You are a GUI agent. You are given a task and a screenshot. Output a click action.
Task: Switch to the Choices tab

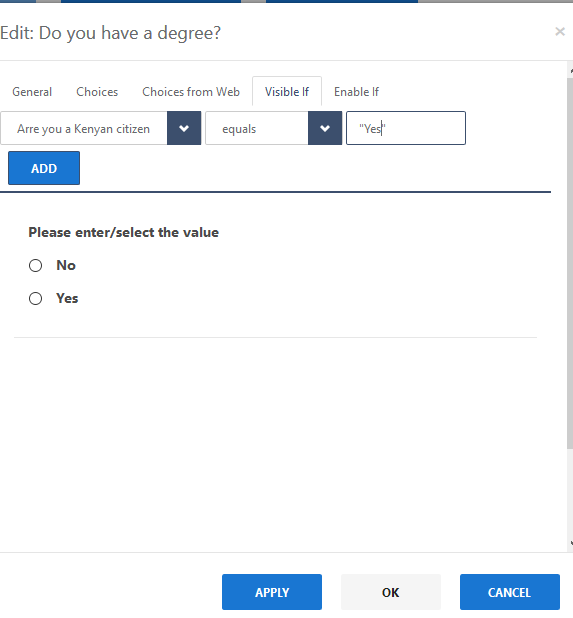(x=97, y=92)
